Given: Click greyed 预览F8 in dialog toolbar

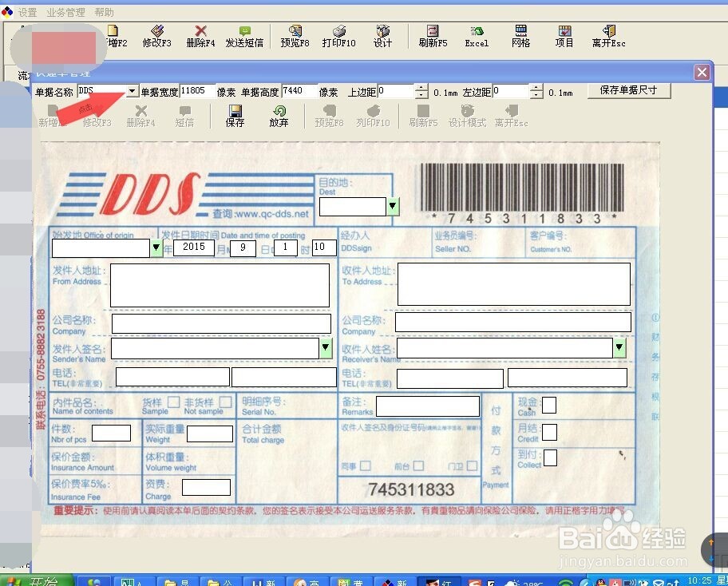Looking at the screenshot, I should [x=329, y=116].
